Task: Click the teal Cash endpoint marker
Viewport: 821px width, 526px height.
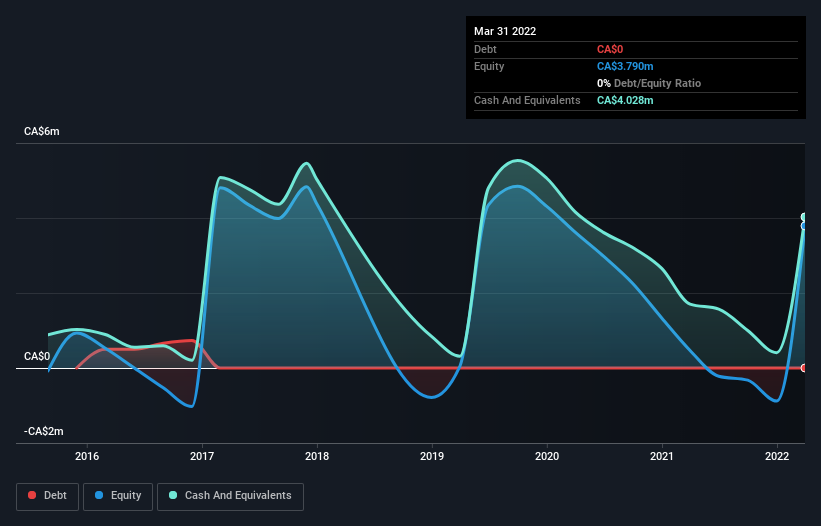Action: pyautogui.click(x=804, y=217)
